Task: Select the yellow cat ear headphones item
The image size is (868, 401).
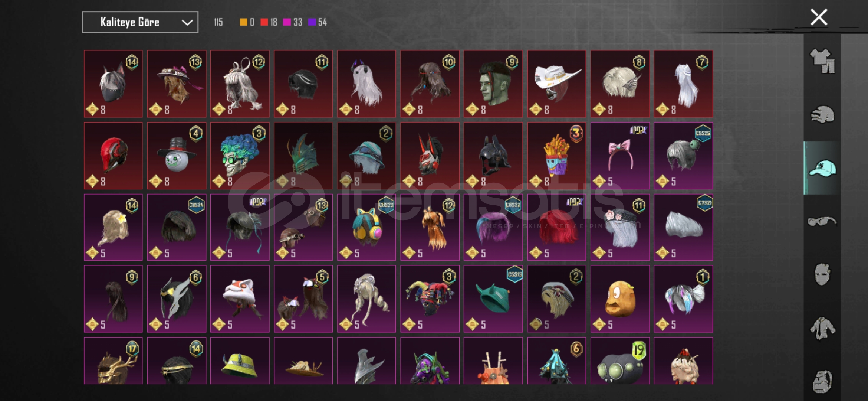Action: [366, 227]
